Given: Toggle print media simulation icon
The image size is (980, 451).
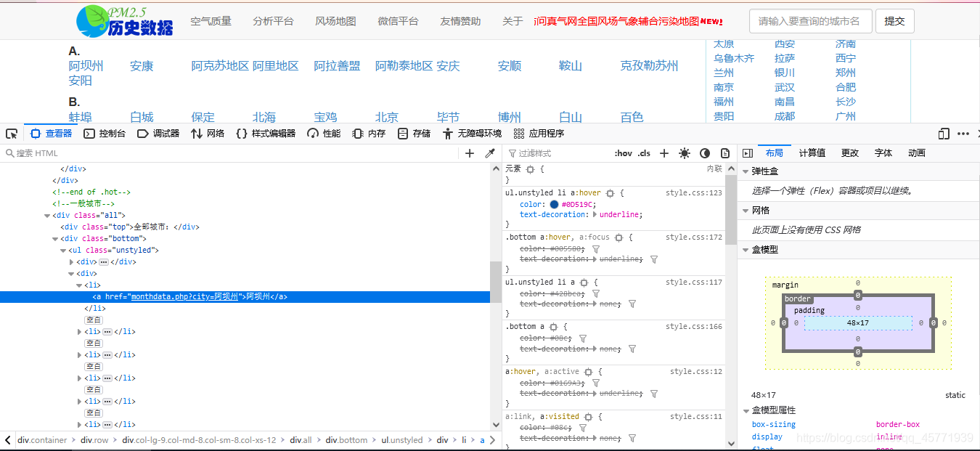Looking at the screenshot, I should point(725,153).
